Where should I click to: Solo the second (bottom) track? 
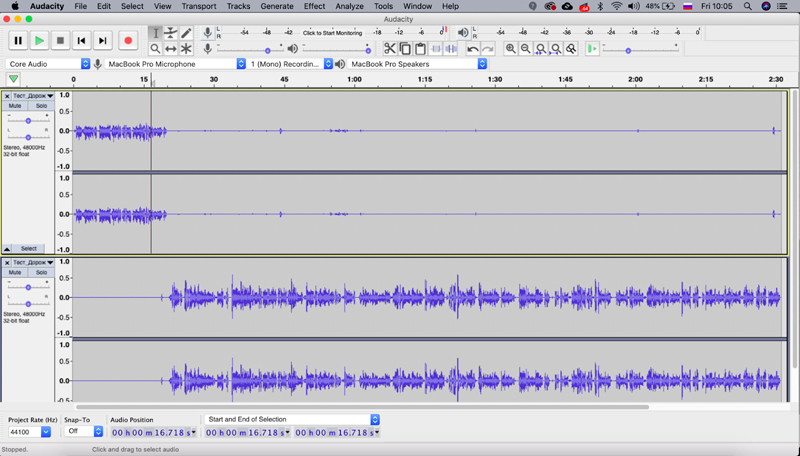pos(41,272)
